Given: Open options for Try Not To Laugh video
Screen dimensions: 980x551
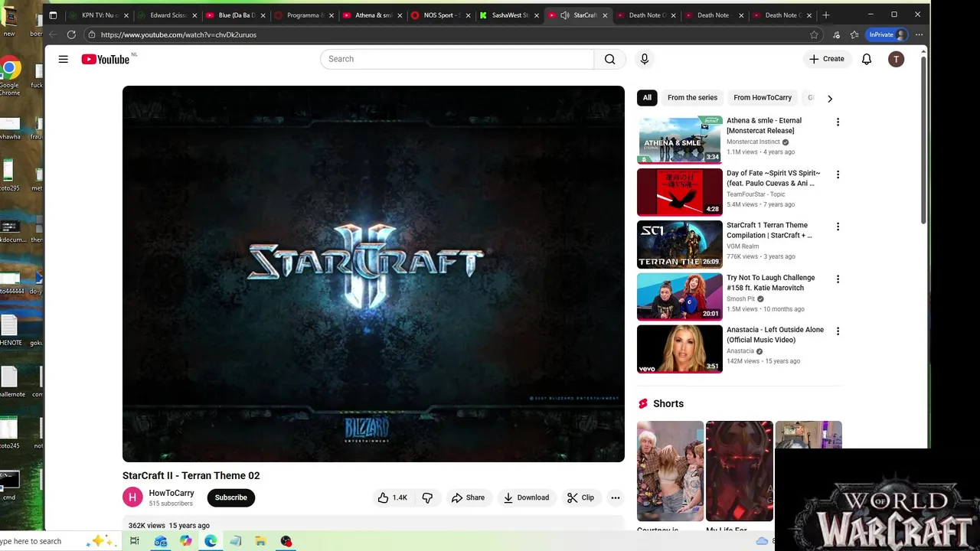Looking at the screenshot, I should pyautogui.click(x=838, y=279).
